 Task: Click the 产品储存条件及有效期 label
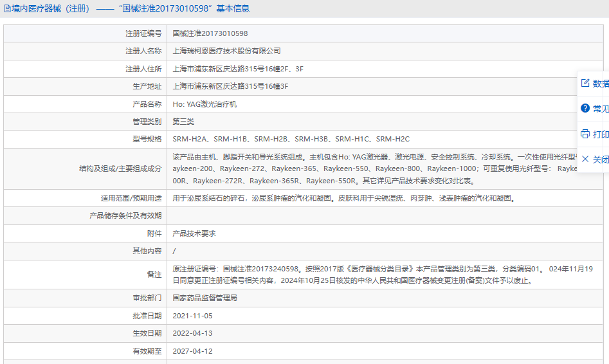125,215
